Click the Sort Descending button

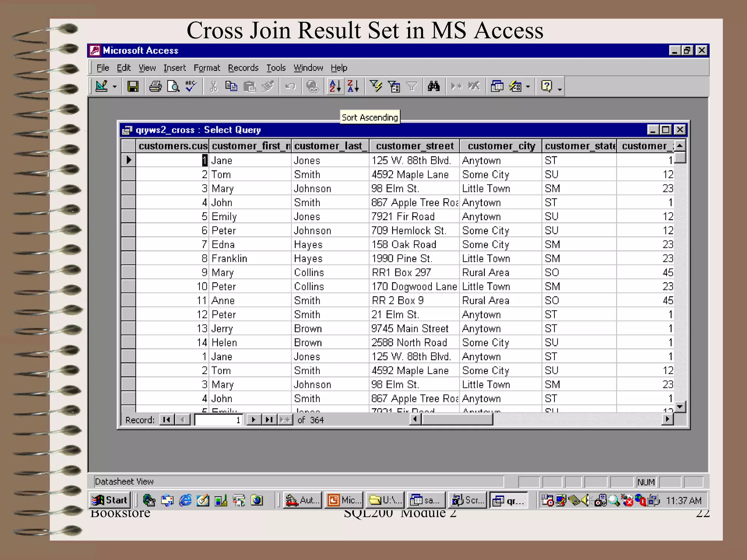tap(353, 86)
